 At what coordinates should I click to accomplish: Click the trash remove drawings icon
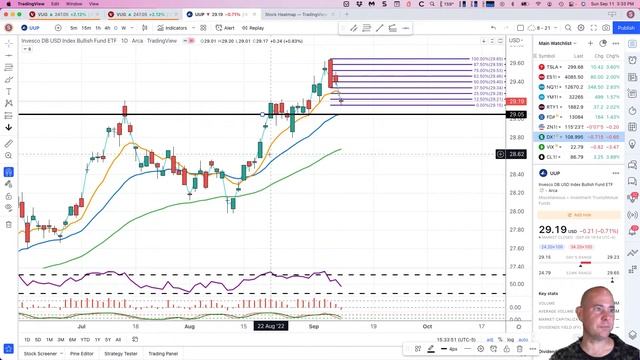pyautogui.click(x=9, y=224)
